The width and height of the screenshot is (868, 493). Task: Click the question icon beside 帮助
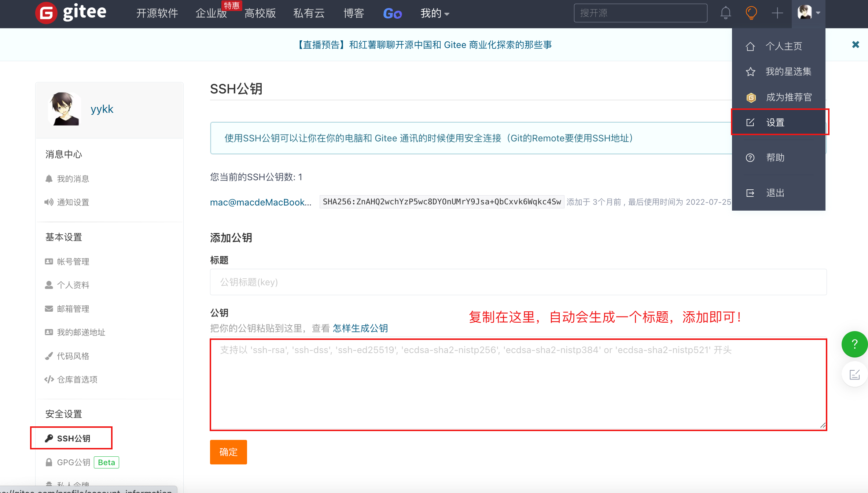tap(750, 158)
